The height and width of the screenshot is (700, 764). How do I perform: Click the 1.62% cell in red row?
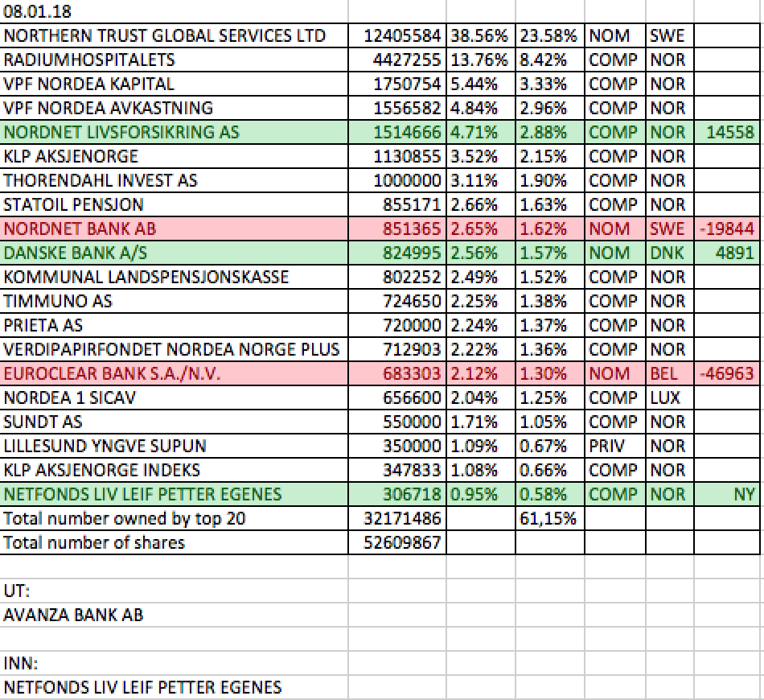[x=550, y=229]
